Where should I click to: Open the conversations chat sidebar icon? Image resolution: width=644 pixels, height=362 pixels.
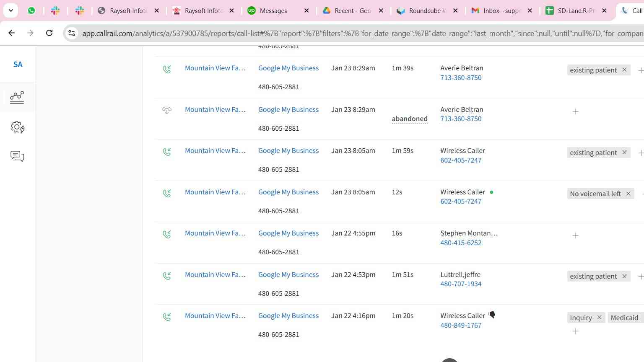pyautogui.click(x=17, y=156)
